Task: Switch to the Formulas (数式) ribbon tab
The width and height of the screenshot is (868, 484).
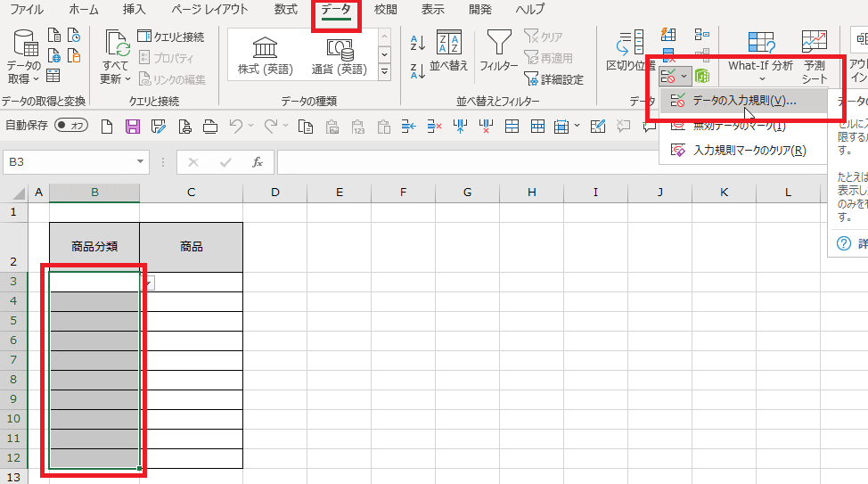Action: (x=285, y=10)
